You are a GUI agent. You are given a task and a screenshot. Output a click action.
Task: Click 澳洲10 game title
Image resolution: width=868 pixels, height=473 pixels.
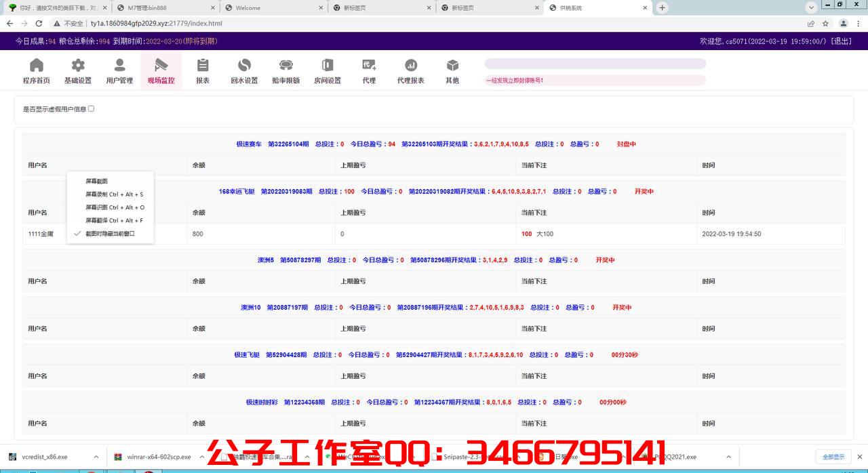[250, 308]
